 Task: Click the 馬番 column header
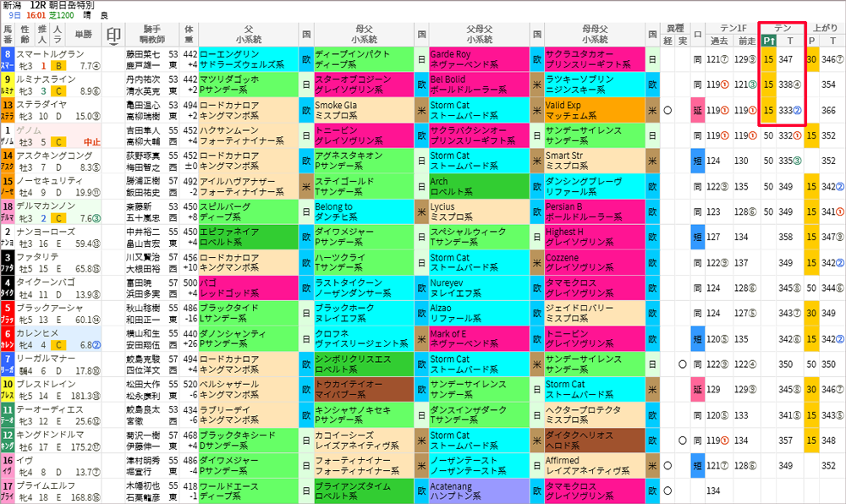(x=8, y=35)
